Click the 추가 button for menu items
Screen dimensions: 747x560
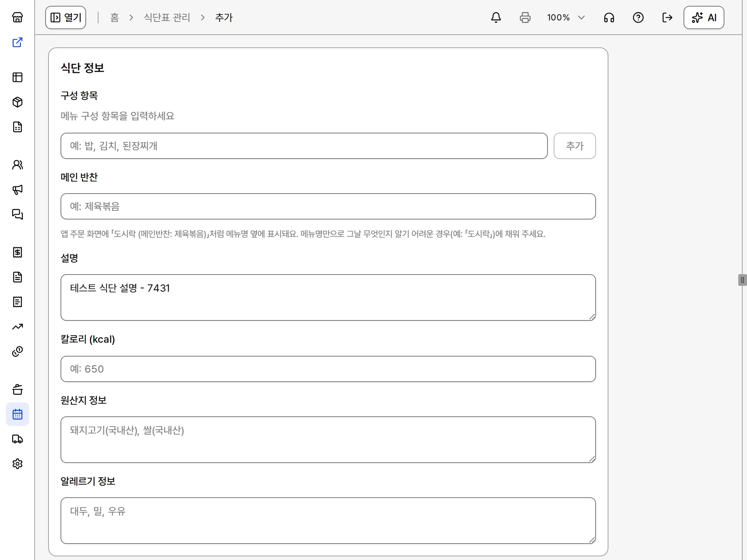[574, 146]
